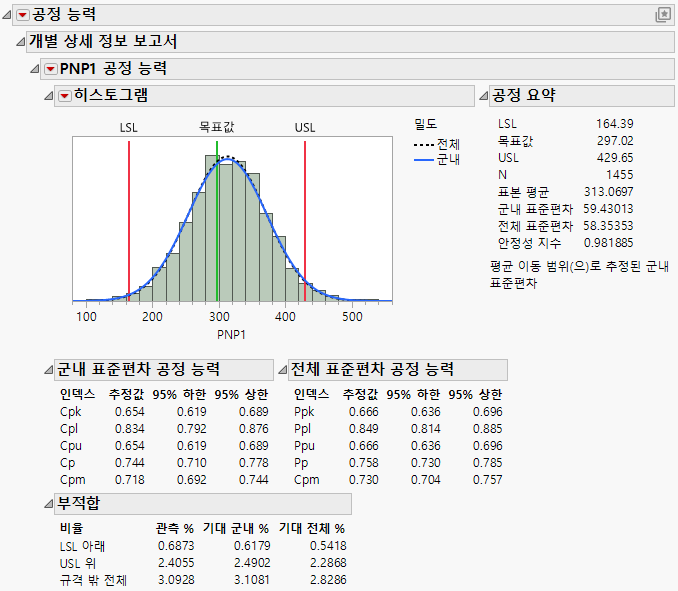Click the Ppl estimate 0.849
678x591 pixels.
click(363, 429)
